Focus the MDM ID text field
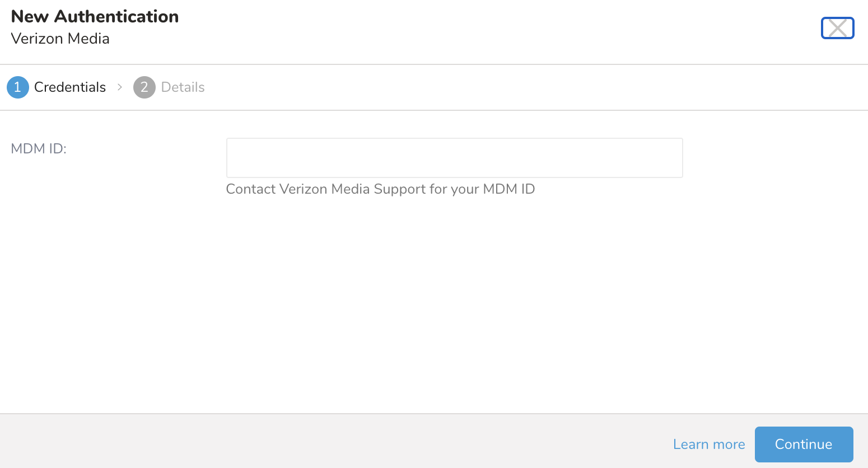This screenshot has height=468, width=868. 454,158
